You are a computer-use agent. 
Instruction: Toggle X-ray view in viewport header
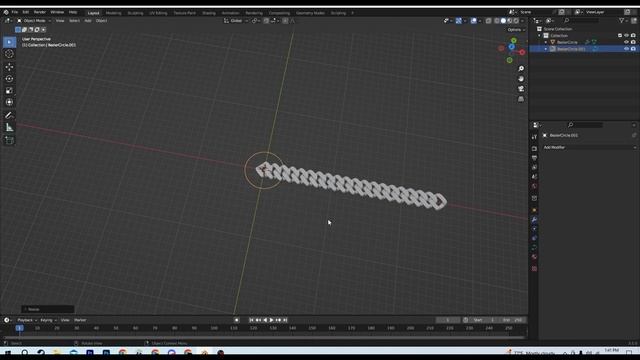(489, 21)
